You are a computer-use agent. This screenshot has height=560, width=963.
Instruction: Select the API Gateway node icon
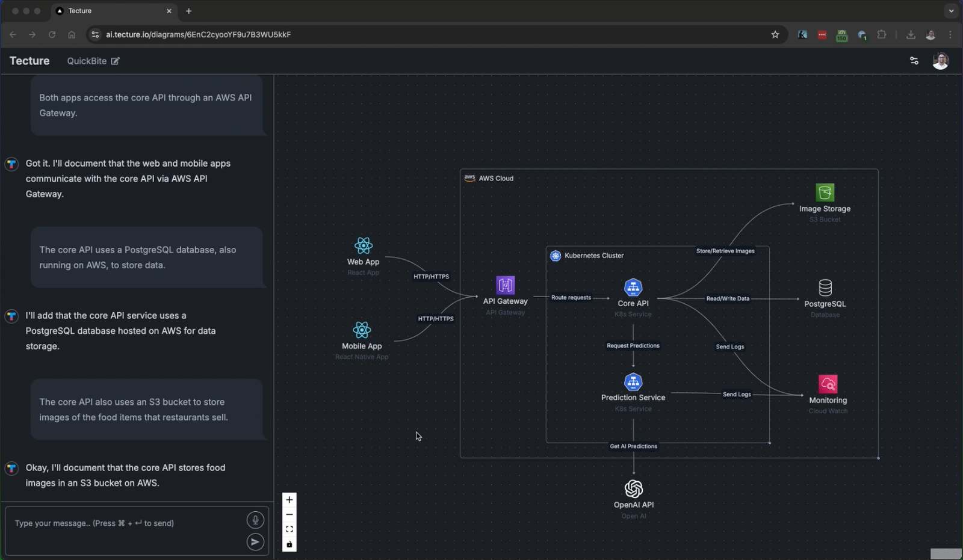click(x=506, y=285)
